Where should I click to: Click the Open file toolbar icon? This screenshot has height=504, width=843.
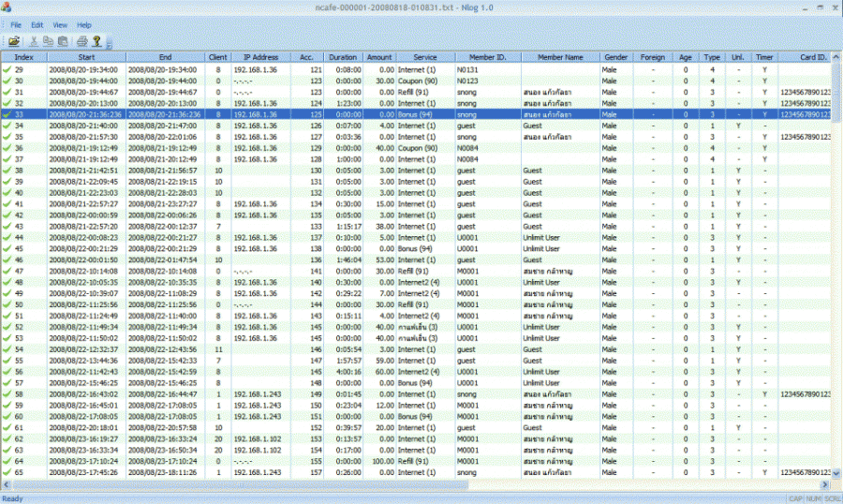(14, 41)
